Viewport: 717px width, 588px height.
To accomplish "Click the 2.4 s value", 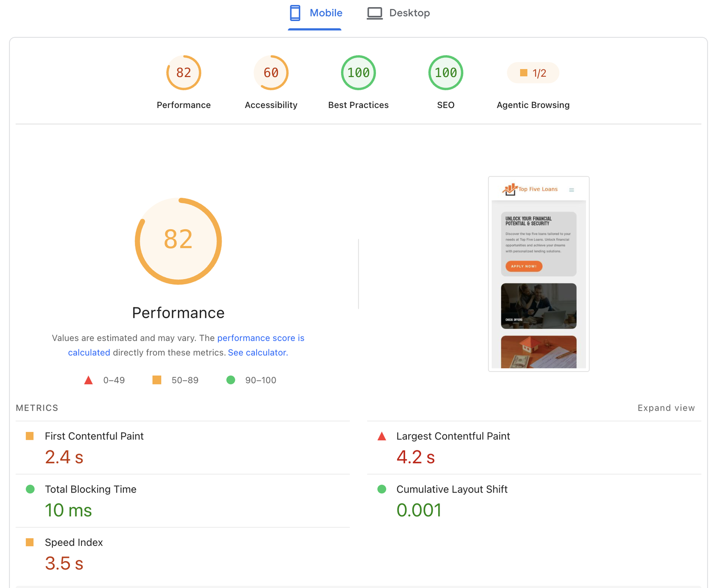I will pyautogui.click(x=64, y=457).
